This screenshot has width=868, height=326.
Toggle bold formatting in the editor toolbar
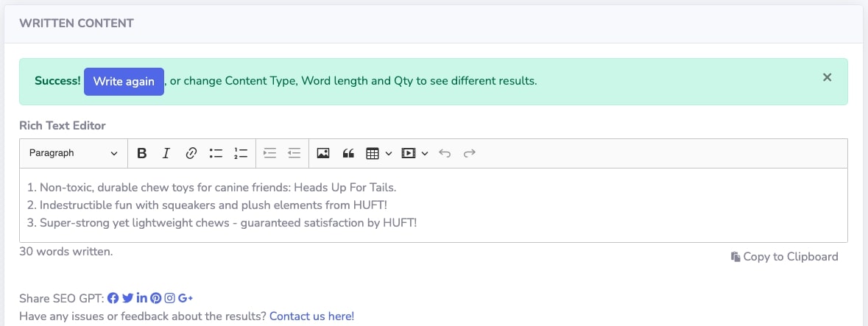pos(141,153)
